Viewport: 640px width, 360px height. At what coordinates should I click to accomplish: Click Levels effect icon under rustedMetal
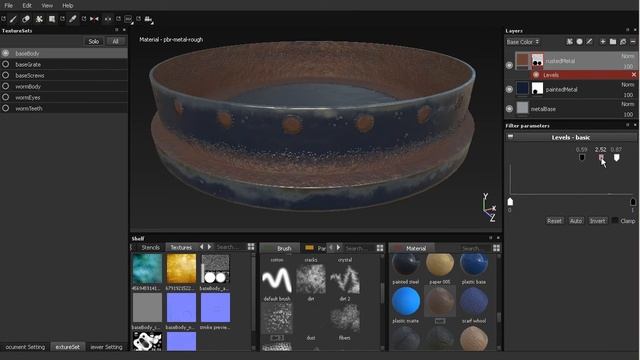[536, 75]
